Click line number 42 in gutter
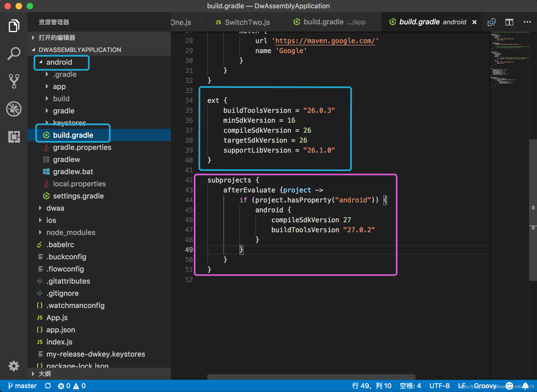This screenshot has height=392, width=537. click(189, 180)
